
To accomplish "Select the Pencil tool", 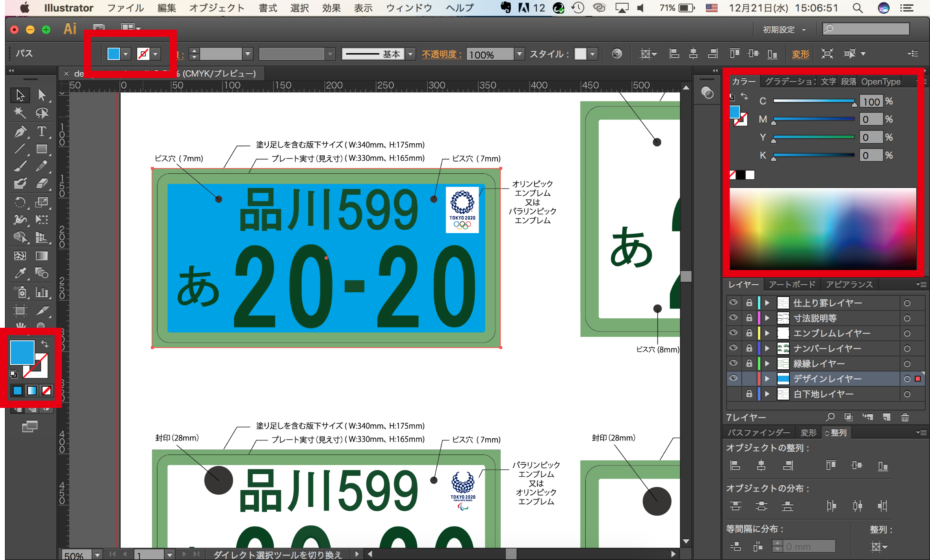I will pos(42,166).
